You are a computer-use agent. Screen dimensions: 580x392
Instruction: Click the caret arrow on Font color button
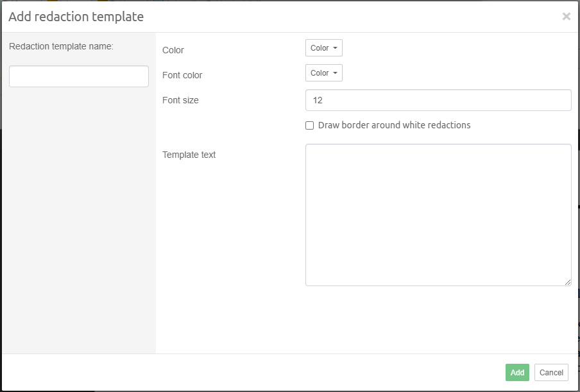[x=335, y=73]
